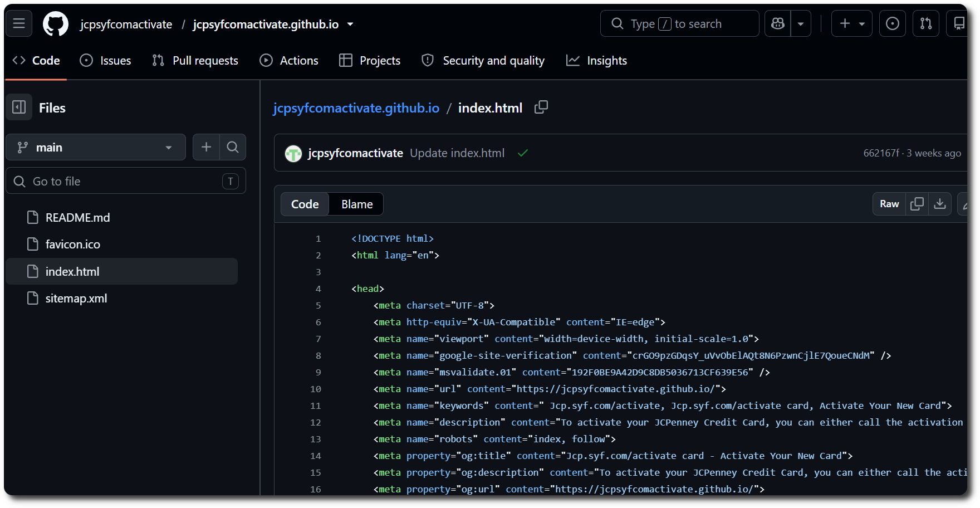This screenshot has height=508, width=980.
Task: Switch to the Projects tab
Action: coord(370,61)
